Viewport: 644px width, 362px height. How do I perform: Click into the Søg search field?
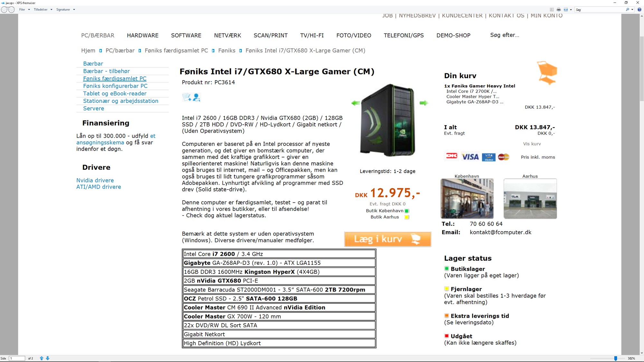pyautogui.click(x=600, y=10)
